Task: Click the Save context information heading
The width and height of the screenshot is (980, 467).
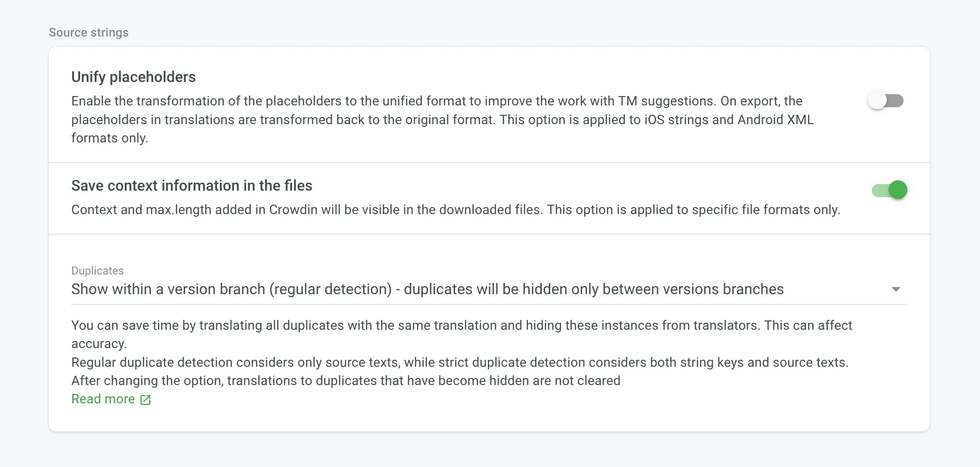Action: coord(192,185)
